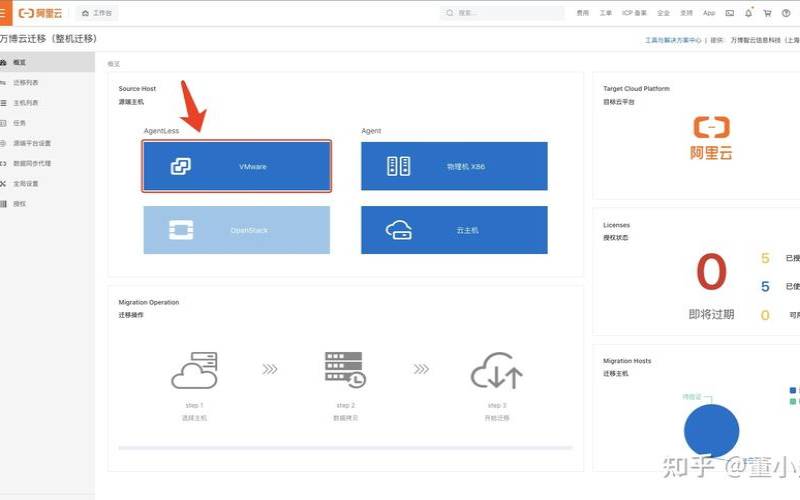Click the search input field in header
This screenshot has height=500, width=800.
tap(503, 13)
